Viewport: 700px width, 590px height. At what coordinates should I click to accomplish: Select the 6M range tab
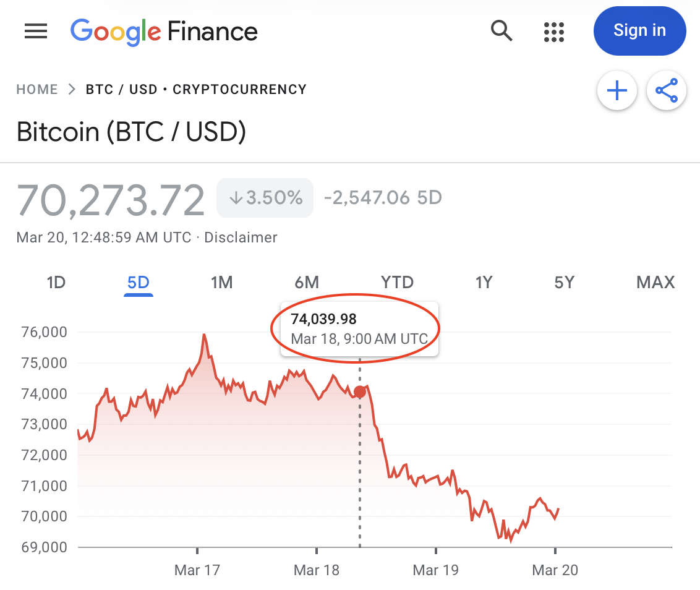307,283
